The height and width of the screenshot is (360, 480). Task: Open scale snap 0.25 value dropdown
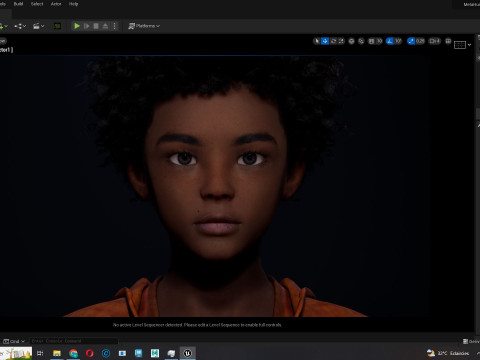coord(420,41)
